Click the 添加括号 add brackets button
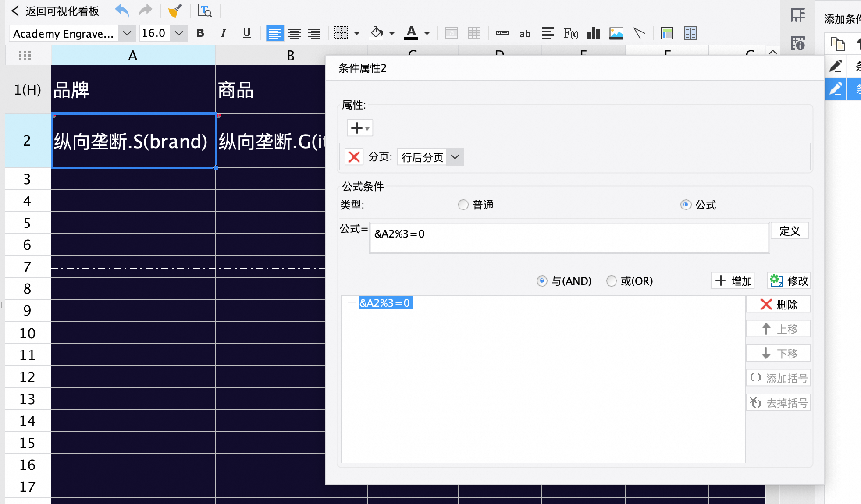 [x=778, y=378]
